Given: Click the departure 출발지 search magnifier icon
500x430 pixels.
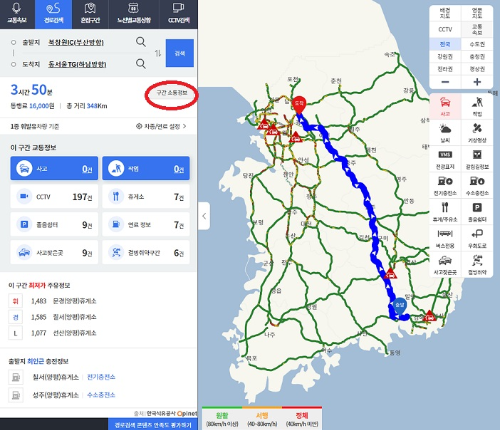Looking at the screenshot, I should 141,42.
